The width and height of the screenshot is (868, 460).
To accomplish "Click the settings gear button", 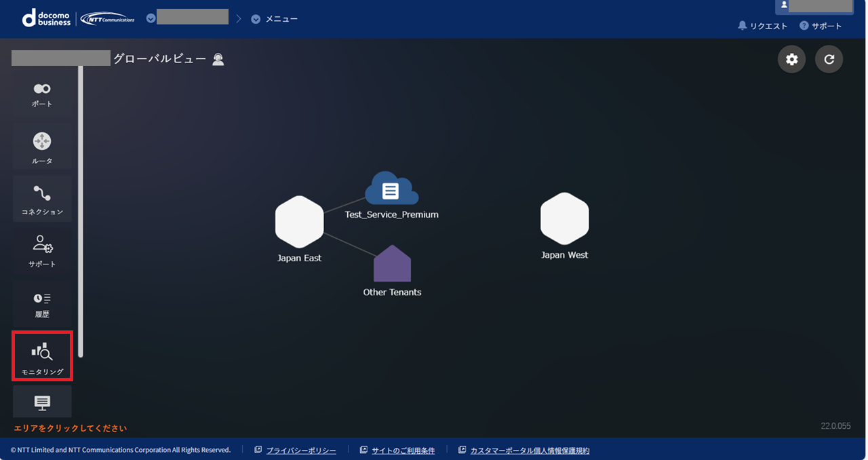I will click(791, 60).
